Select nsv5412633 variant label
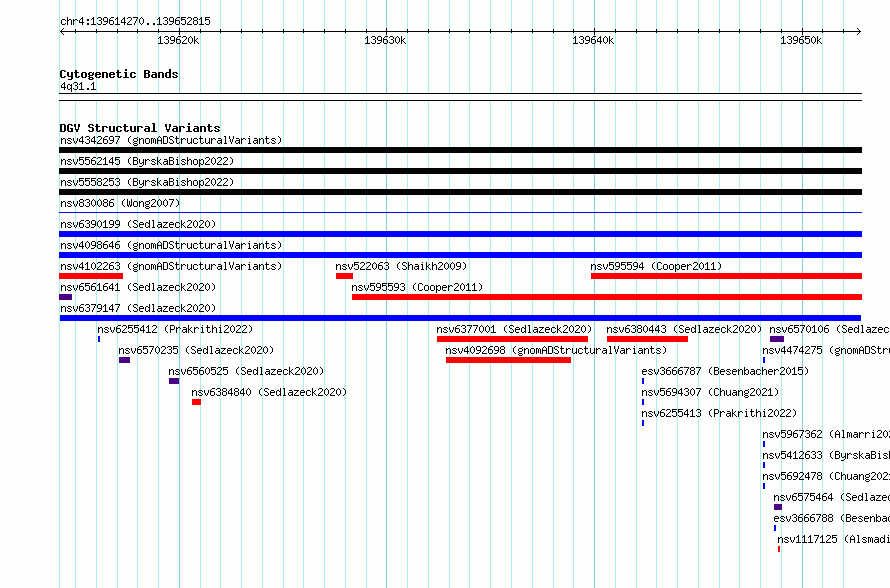The width and height of the screenshot is (890, 588). pyautogui.click(x=826, y=455)
